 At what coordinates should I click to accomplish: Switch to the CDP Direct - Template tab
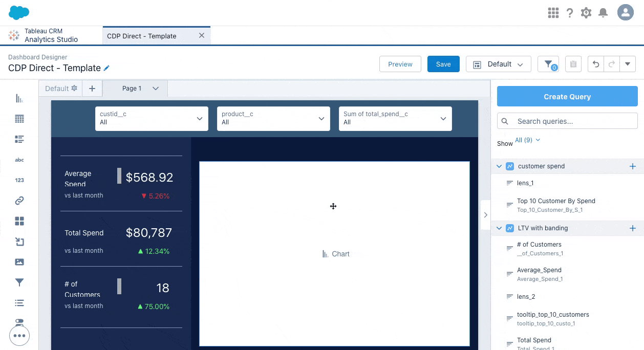click(148, 36)
